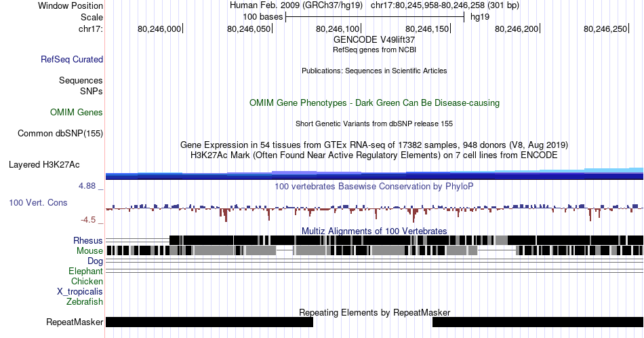Click the H3K27Ac blue signal band
This screenshot has width=644, height=338.
[x=374, y=174]
